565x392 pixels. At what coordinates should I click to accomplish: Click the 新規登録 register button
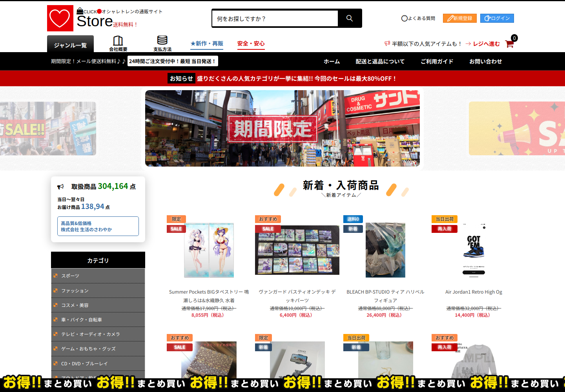point(460,18)
